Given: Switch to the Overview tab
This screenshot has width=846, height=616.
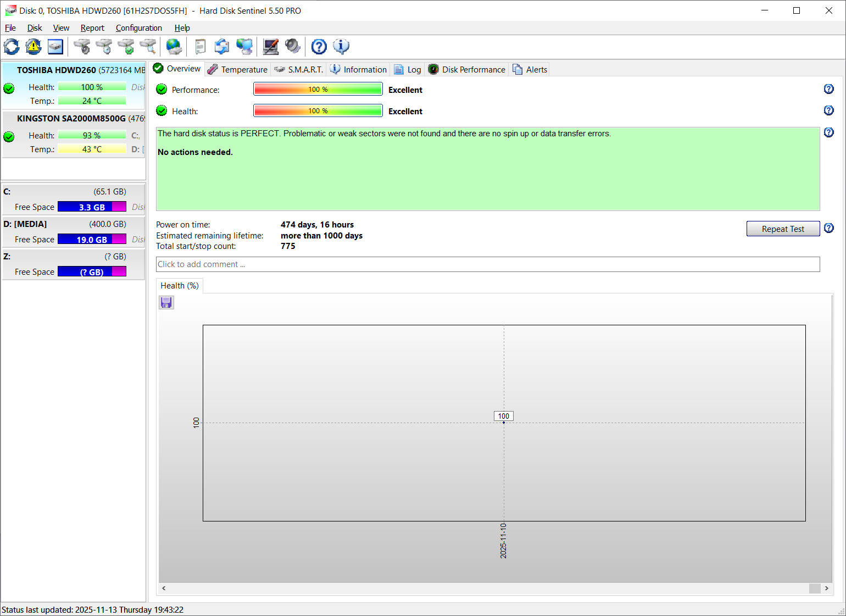Looking at the screenshot, I should tap(177, 69).
